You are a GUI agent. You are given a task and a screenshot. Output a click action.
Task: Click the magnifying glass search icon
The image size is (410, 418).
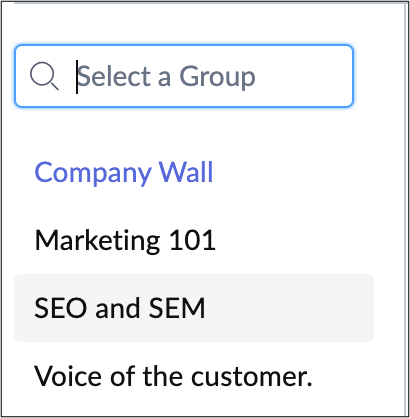(44, 76)
